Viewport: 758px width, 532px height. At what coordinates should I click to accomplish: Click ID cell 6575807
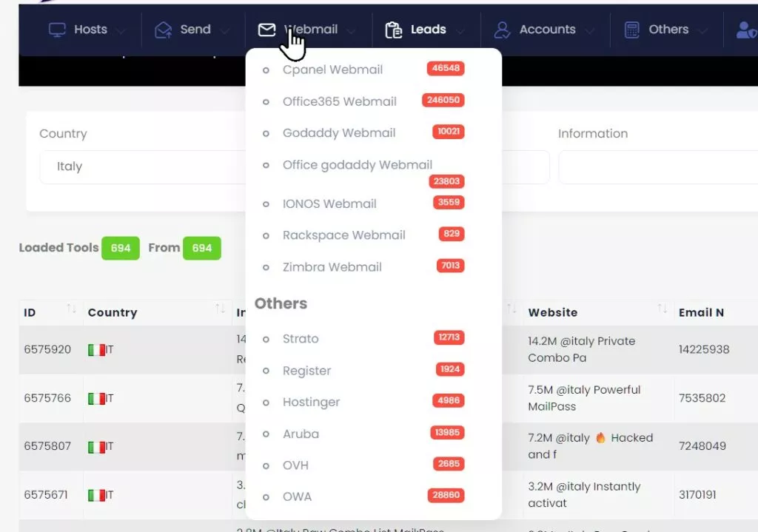tap(47, 446)
